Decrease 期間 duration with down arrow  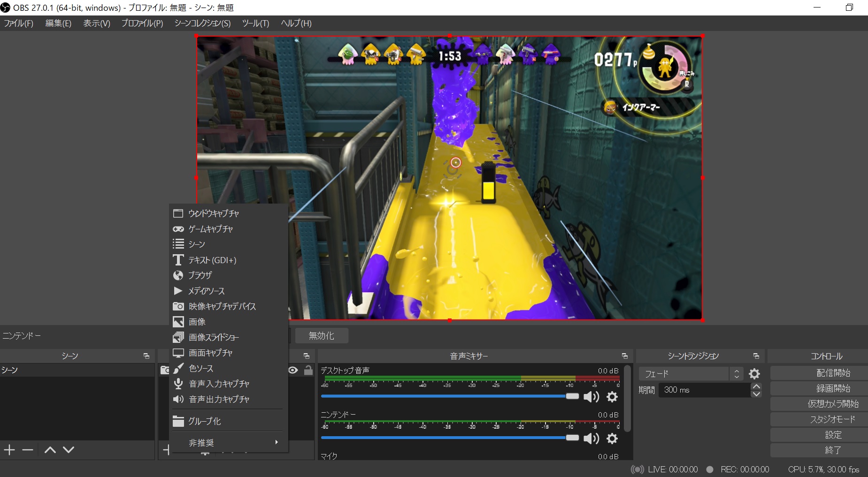pos(756,394)
